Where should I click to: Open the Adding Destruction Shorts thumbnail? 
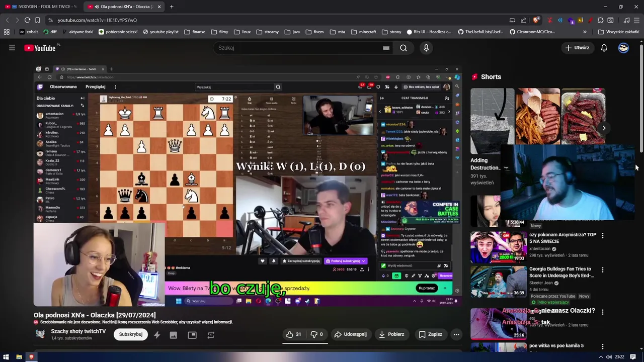coord(493,121)
